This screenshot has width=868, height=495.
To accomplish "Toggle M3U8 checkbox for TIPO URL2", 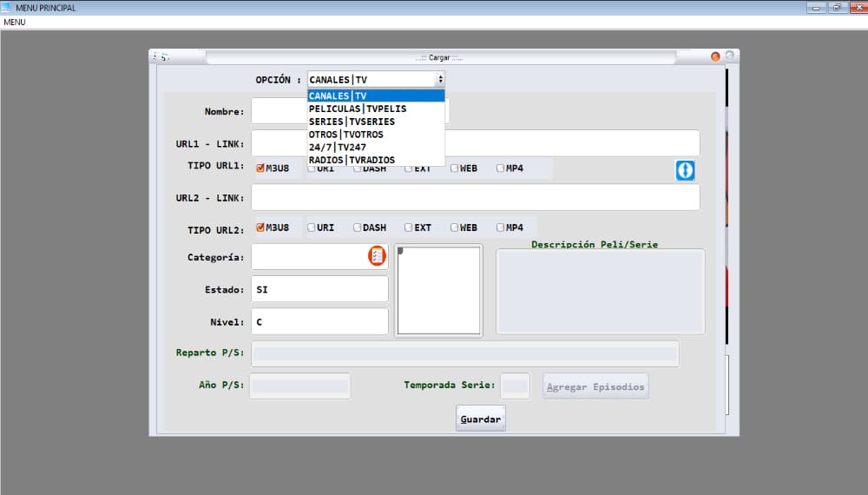I will [x=260, y=228].
